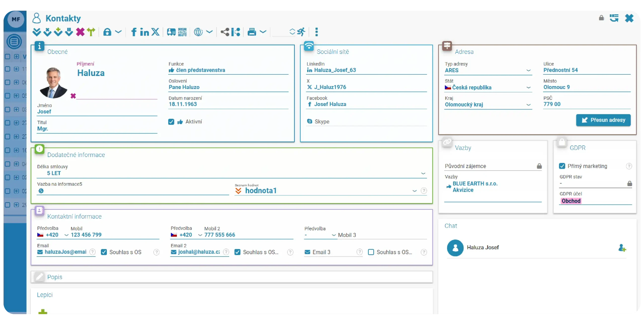Click the magenta delete X toolbar icon
The width and height of the screenshot is (644, 325).
(x=80, y=32)
